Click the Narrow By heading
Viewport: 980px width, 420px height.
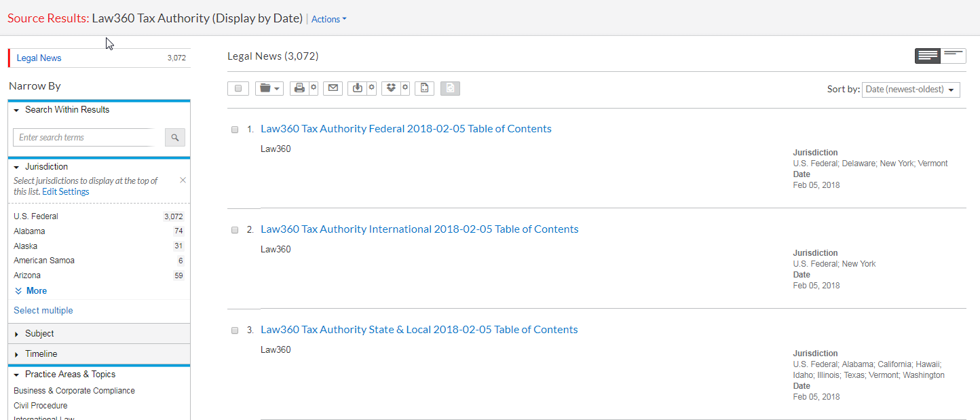(x=35, y=86)
